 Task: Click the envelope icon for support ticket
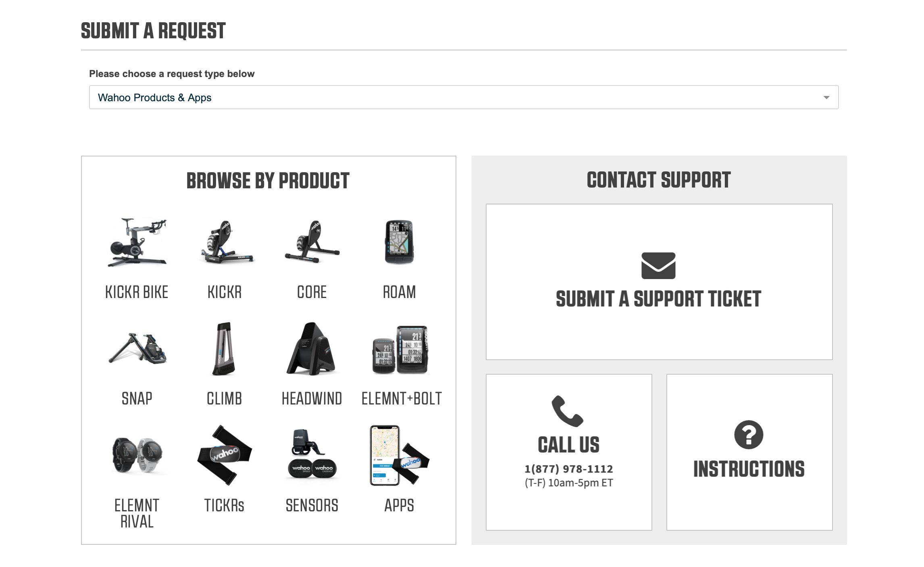(658, 266)
